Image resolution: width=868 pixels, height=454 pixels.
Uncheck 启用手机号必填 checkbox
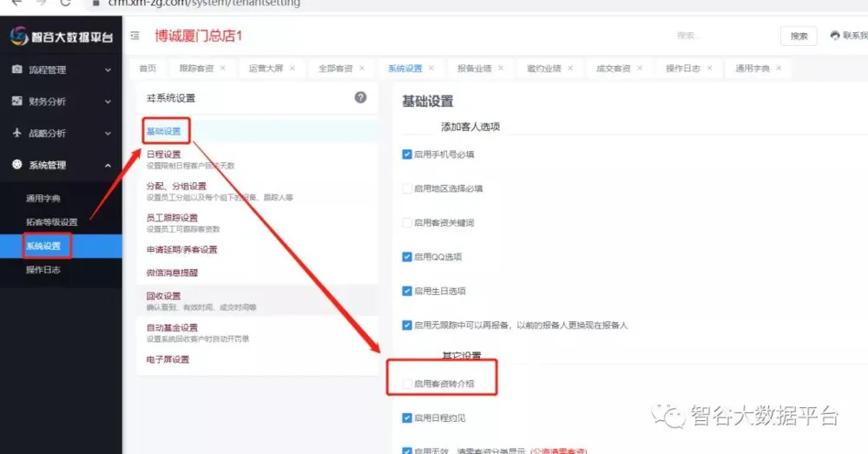pyautogui.click(x=407, y=155)
